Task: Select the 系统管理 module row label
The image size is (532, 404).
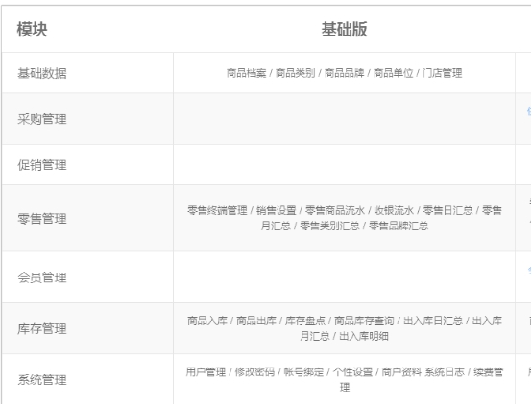Action: tap(42, 380)
